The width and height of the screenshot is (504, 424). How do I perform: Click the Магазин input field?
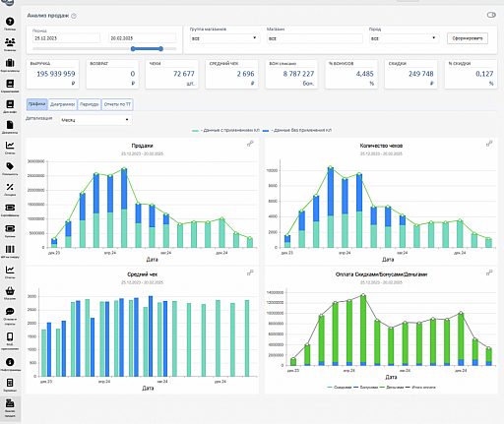[x=315, y=38]
